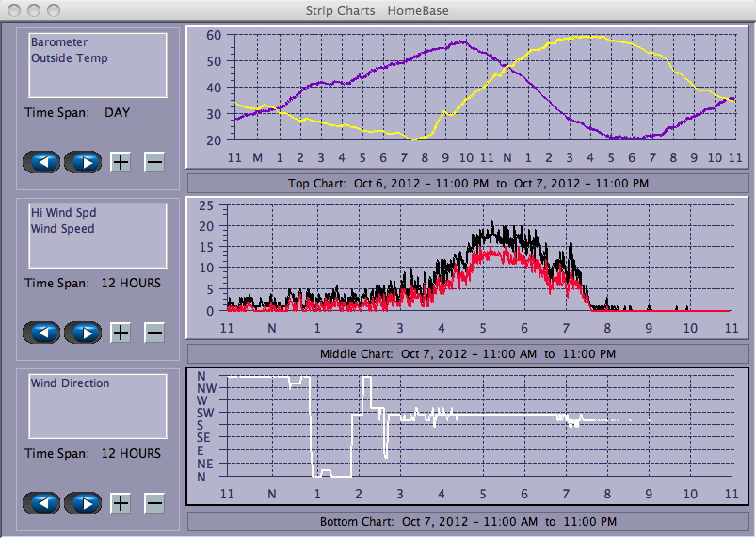
Task: Click the Middle Chart date range label
Action: pos(468,354)
